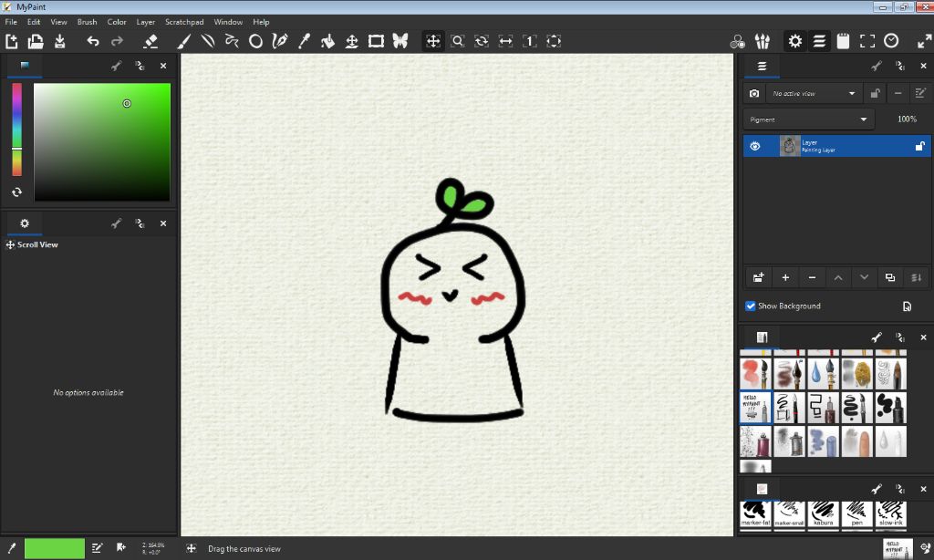Open the color adjusters panel icon

point(737,41)
